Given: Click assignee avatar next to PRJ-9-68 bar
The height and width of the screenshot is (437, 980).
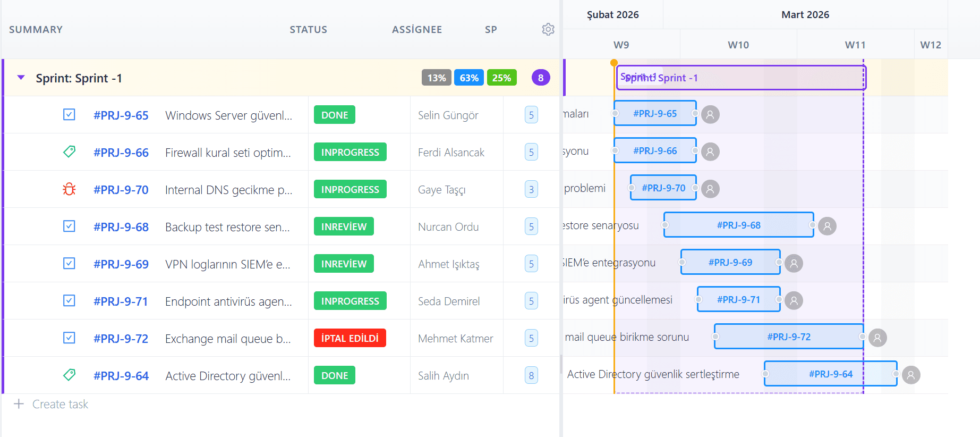Looking at the screenshot, I should coord(827,226).
